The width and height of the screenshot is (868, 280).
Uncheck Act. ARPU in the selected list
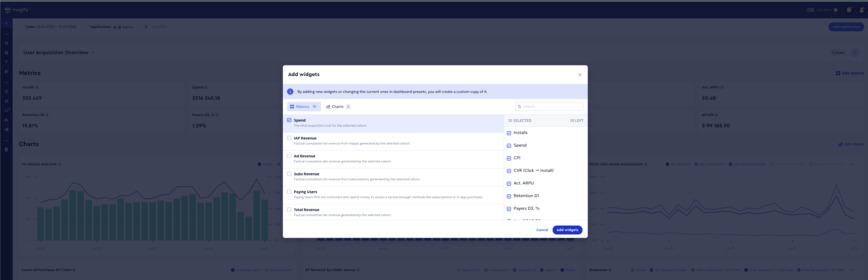[x=509, y=183]
